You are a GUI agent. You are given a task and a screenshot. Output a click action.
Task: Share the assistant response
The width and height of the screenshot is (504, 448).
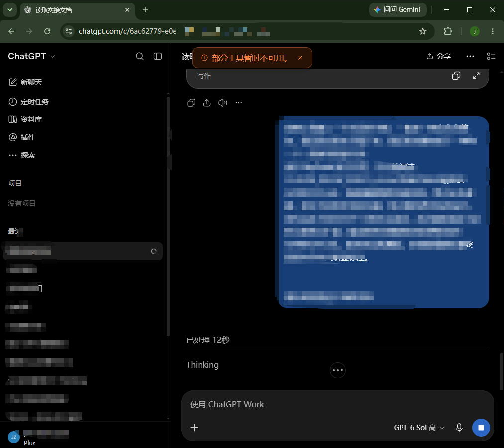coord(207,103)
